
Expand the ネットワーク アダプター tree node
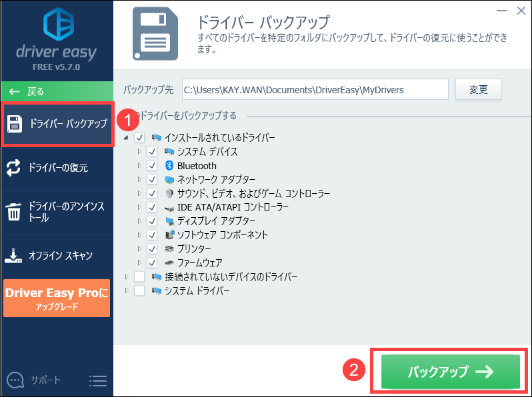[x=139, y=180]
